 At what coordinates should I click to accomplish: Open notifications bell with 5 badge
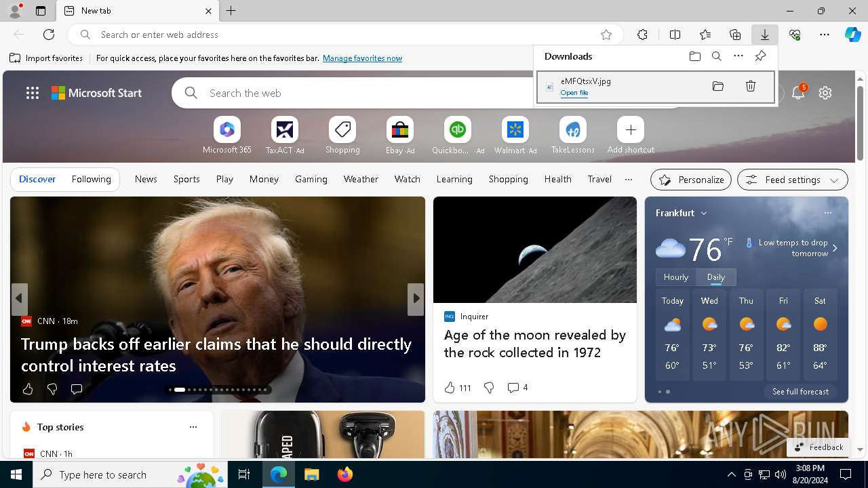(799, 92)
